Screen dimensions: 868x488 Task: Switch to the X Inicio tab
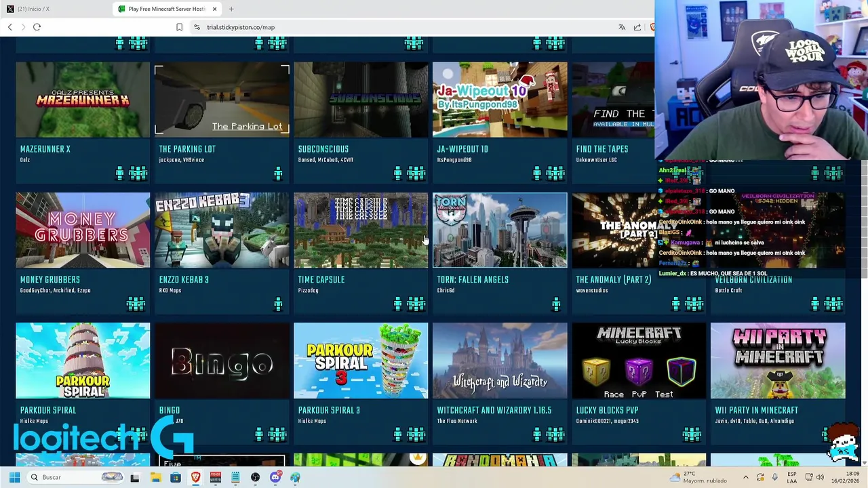[56, 9]
